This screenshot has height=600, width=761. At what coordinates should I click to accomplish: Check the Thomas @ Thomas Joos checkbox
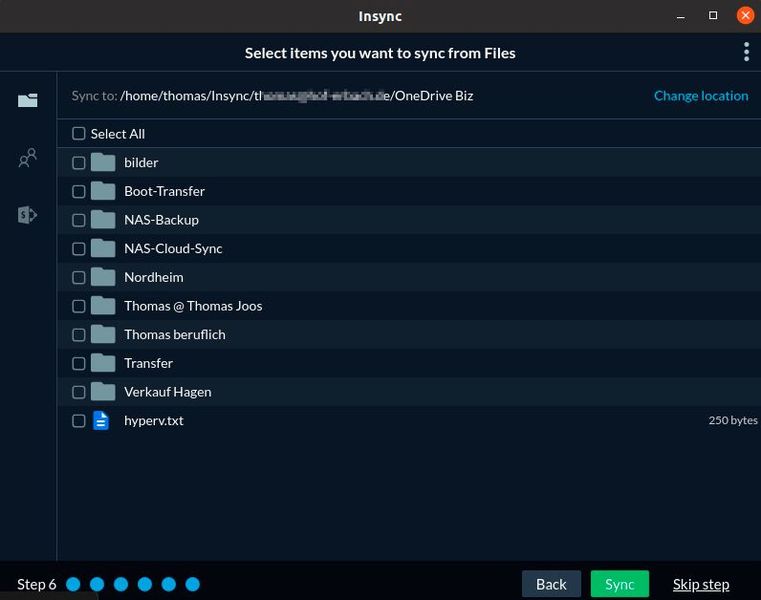tap(79, 306)
